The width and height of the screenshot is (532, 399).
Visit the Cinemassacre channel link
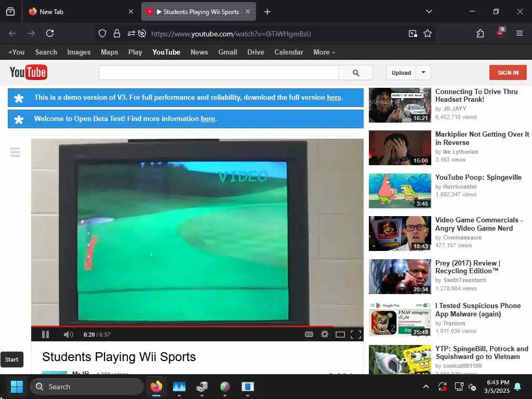click(x=462, y=237)
